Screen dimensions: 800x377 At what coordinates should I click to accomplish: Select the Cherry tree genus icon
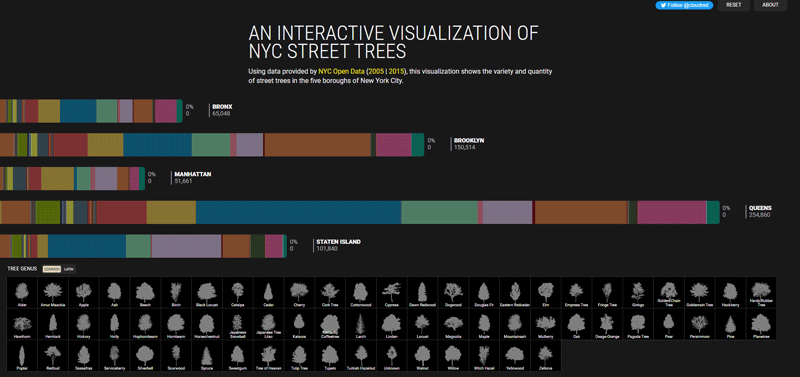coord(299,293)
